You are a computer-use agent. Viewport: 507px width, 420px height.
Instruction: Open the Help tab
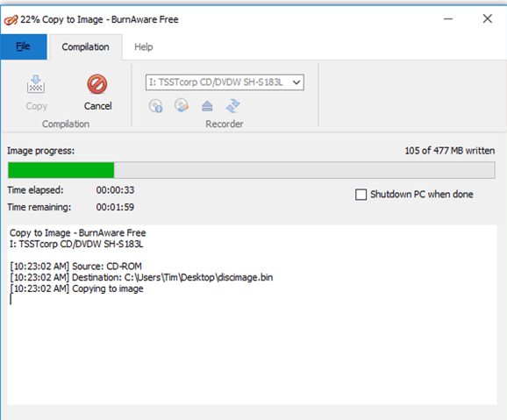(144, 47)
